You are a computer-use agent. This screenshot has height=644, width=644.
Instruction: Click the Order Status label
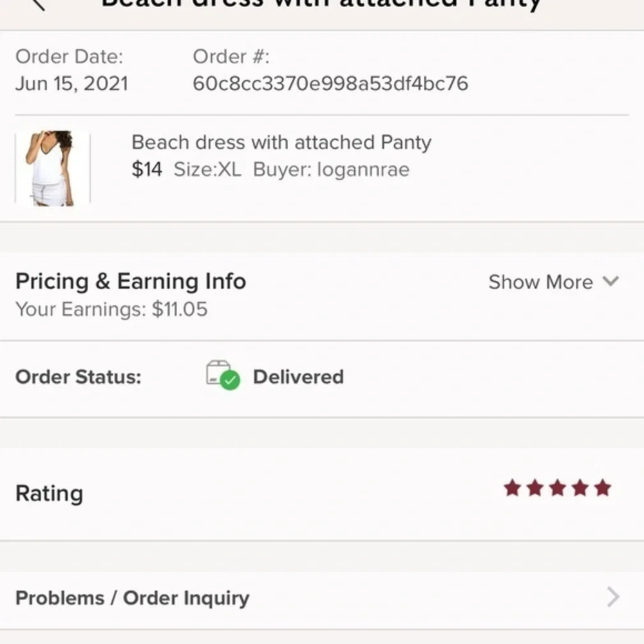78,377
